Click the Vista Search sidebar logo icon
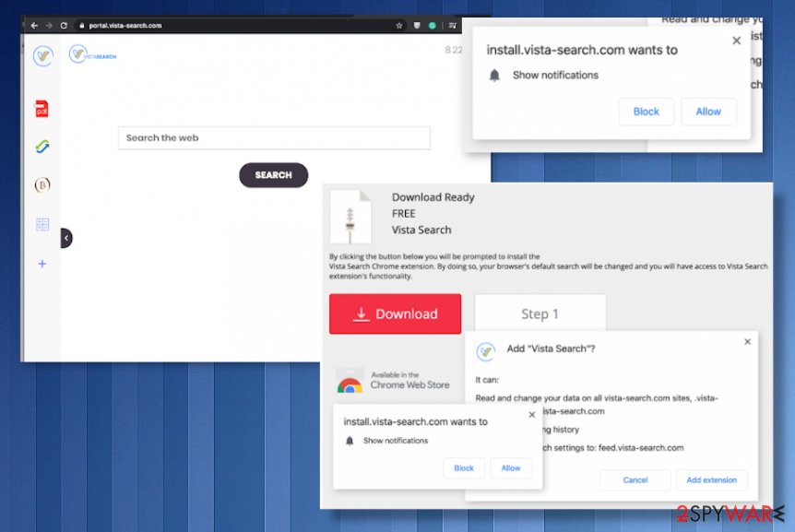The width and height of the screenshot is (795, 532). [43, 55]
